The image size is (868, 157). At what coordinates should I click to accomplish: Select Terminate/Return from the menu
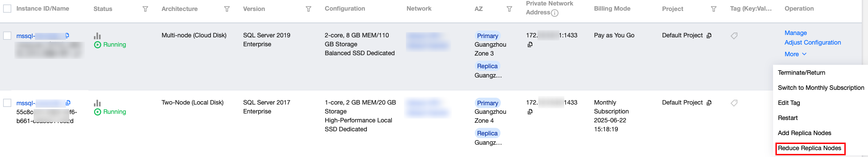[x=801, y=73]
